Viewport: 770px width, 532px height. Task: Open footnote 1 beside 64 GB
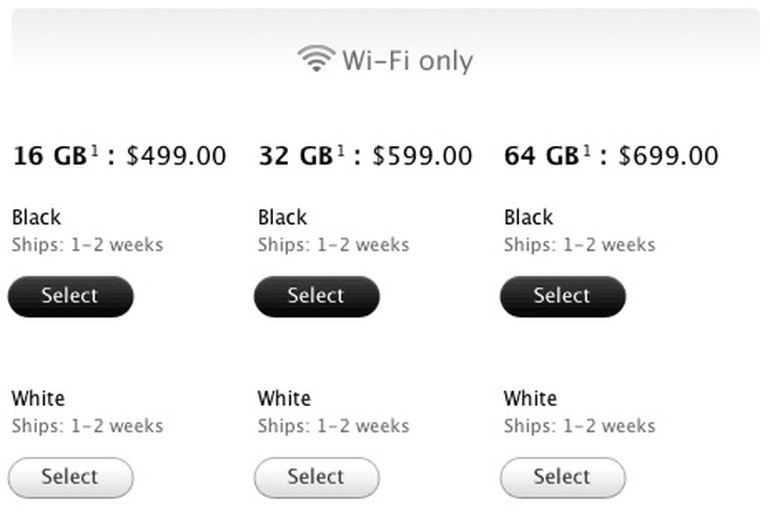[587, 151]
